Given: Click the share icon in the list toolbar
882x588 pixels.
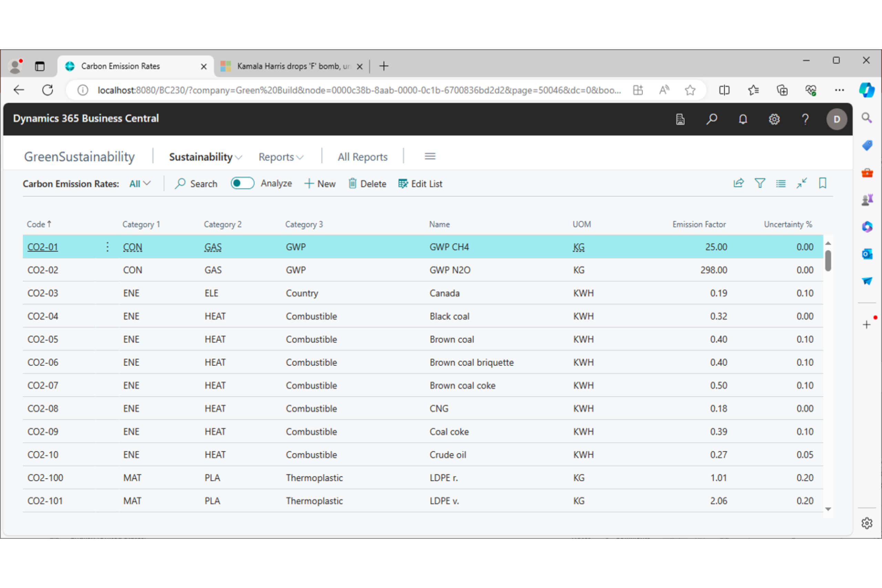Looking at the screenshot, I should (738, 183).
